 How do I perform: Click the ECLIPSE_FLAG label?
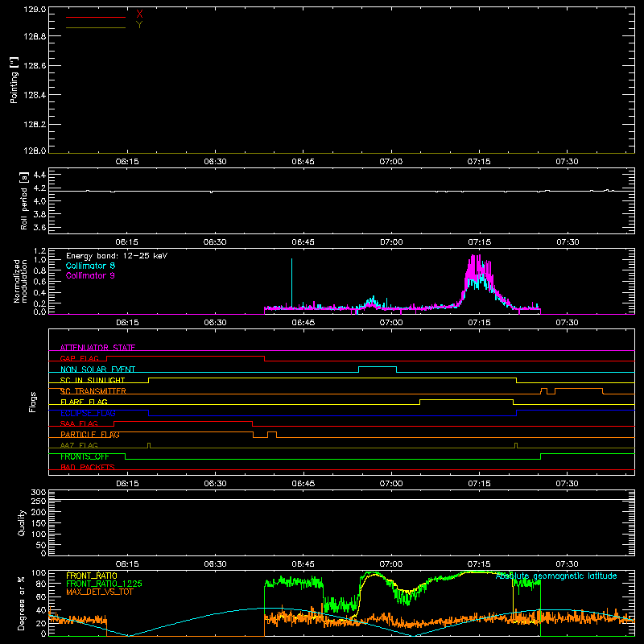[x=88, y=413]
